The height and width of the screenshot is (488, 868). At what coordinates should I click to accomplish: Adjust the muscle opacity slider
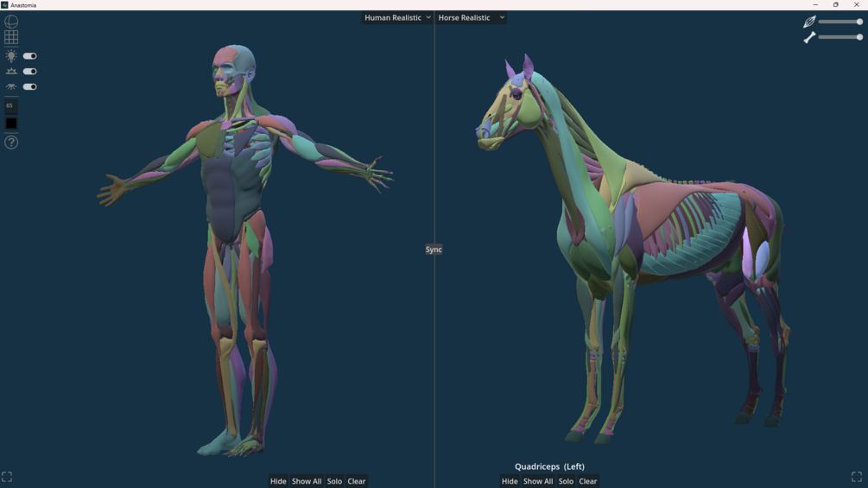tap(840, 22)
